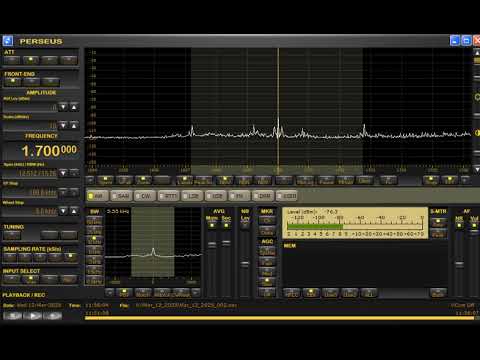Adjust the NR vertical slider

tap(459, 264)
